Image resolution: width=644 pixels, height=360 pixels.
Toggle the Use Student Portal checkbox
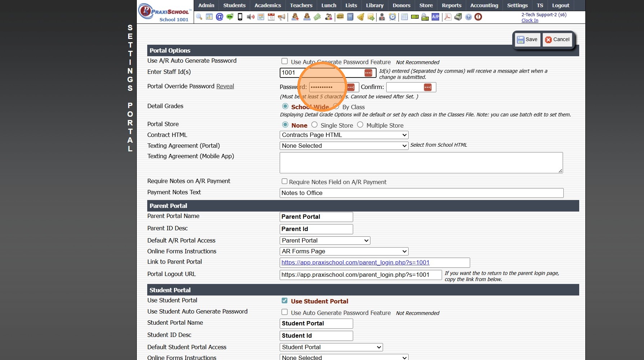pos(285,301)
